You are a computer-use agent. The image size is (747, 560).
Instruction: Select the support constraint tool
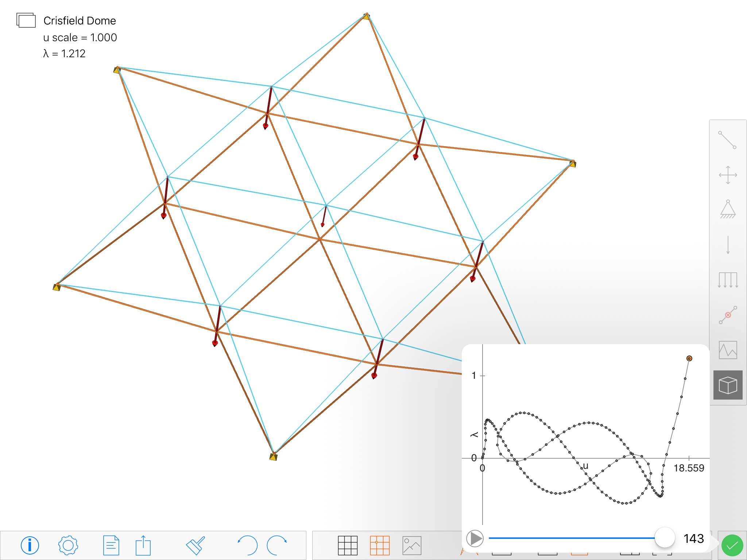click(727, 209)
